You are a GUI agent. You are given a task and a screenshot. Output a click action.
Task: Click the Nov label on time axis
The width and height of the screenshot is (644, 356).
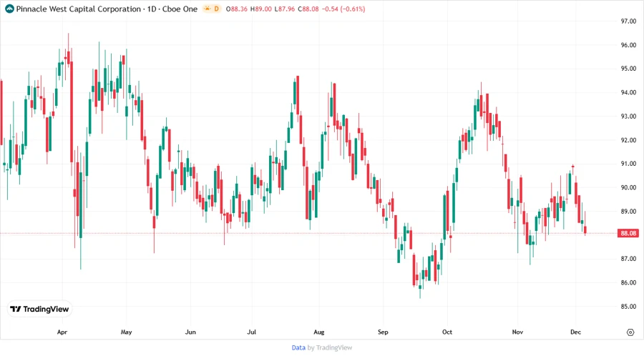(x=517, y=332)
